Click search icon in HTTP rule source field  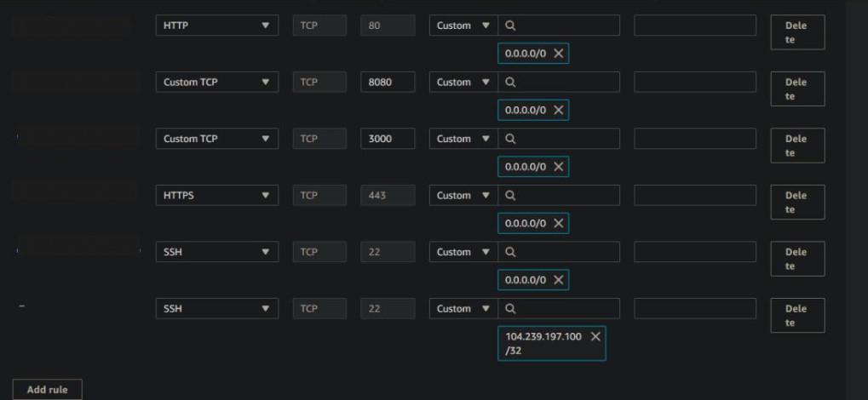point(510,26)
